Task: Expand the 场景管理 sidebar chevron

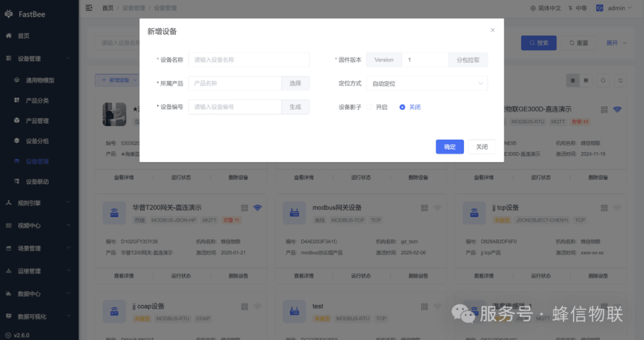Action: 68,248
